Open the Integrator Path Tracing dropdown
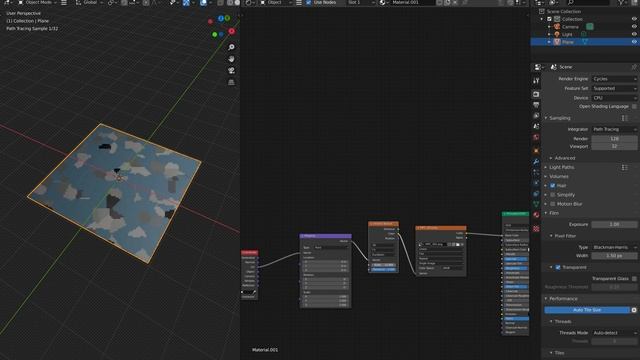This screenshot has width=640, height=360. [614, 129]
